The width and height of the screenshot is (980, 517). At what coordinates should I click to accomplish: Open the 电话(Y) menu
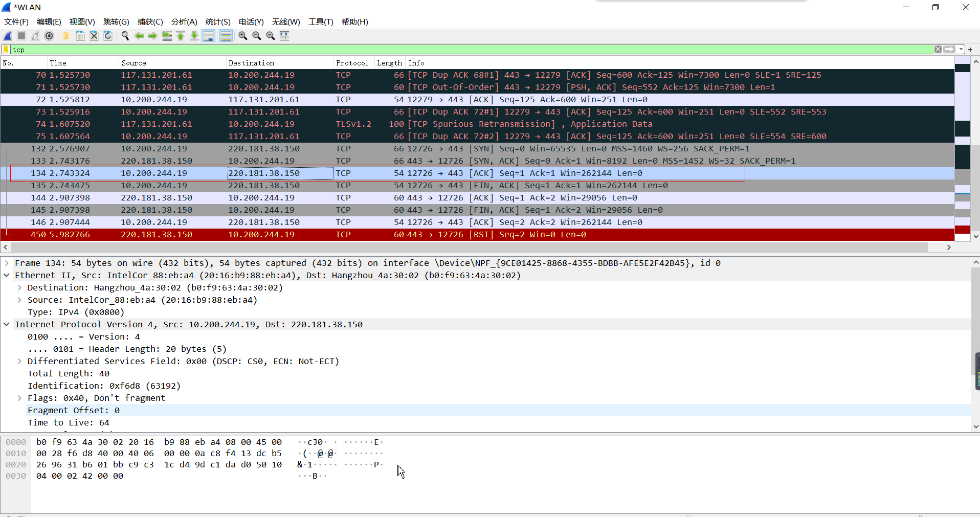[251, 22]
